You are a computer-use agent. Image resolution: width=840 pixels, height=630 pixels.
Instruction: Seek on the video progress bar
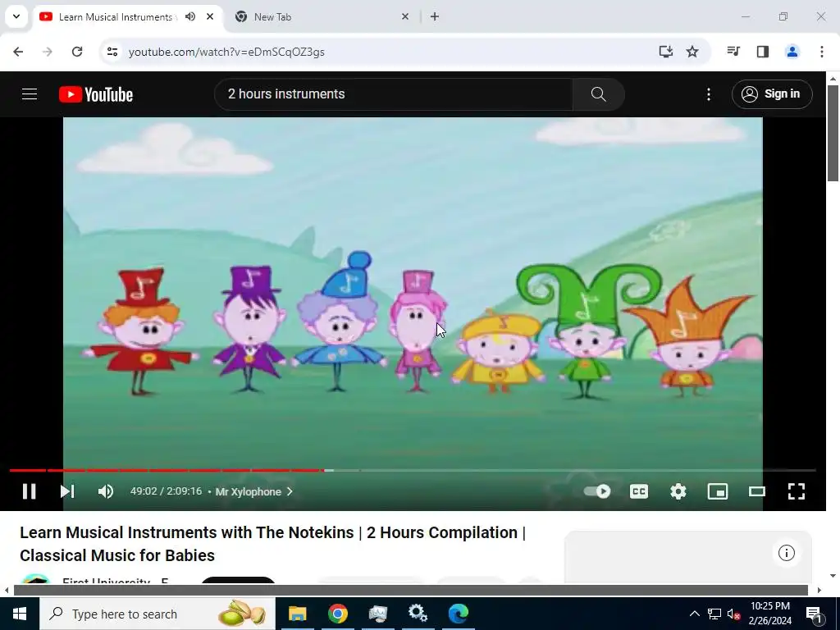[x=413, y=470]
